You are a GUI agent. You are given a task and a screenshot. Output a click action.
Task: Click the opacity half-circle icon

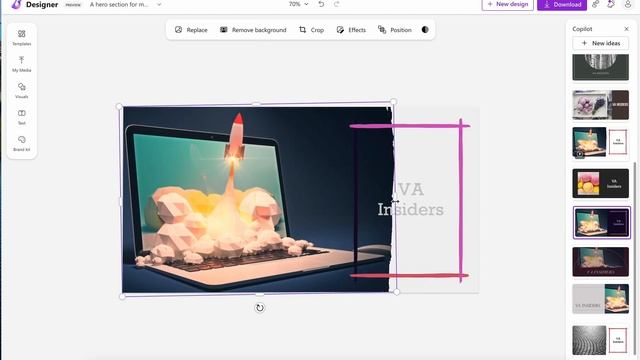click(x=425, y=29)
